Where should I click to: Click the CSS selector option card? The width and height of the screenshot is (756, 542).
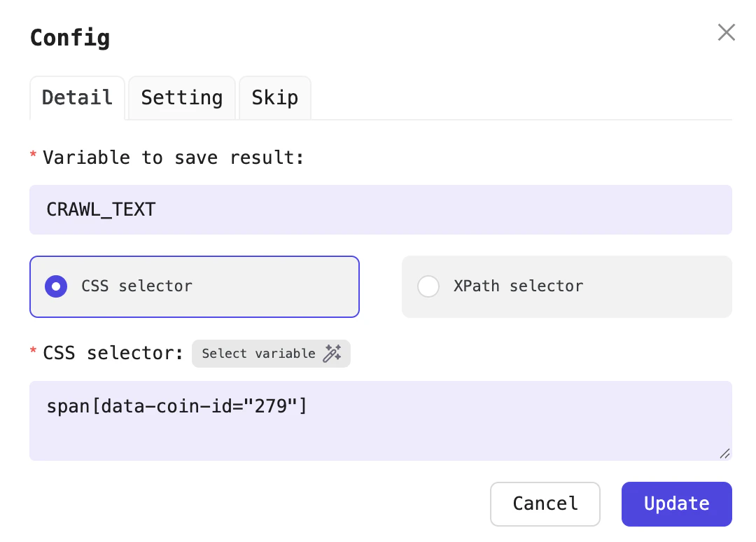pos(195,286)
